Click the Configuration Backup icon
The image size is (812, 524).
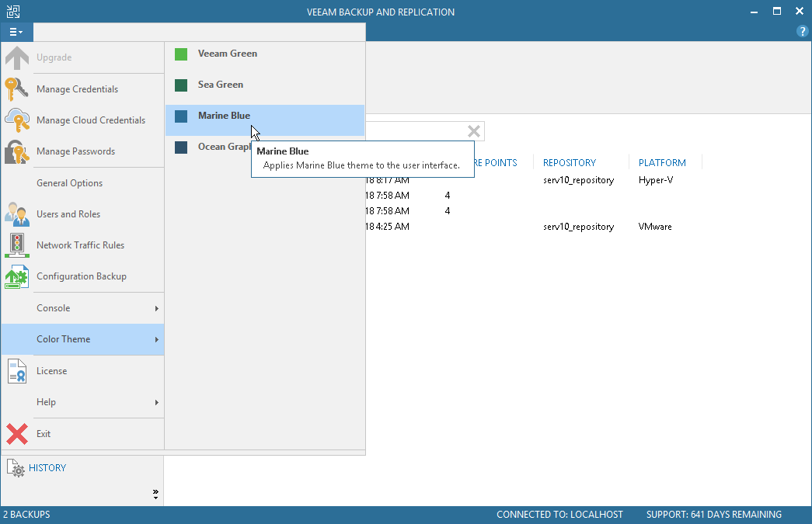(16, 276)
